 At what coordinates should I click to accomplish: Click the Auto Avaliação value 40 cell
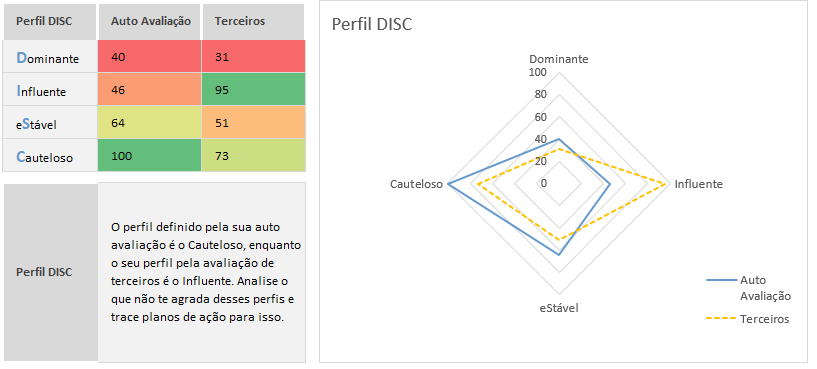pyautogui.click(x=149, y=57)
